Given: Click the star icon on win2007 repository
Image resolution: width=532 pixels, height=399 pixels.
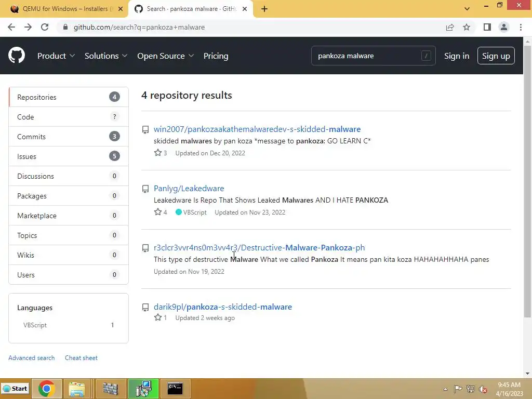Looking at the screenshot, I should click(x=158, y=153).
